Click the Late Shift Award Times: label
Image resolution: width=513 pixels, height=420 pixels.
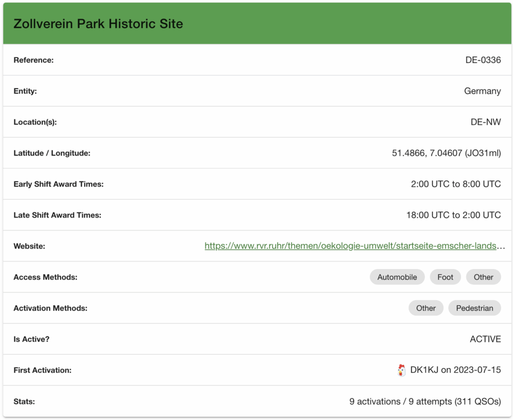tap(57, 215)
